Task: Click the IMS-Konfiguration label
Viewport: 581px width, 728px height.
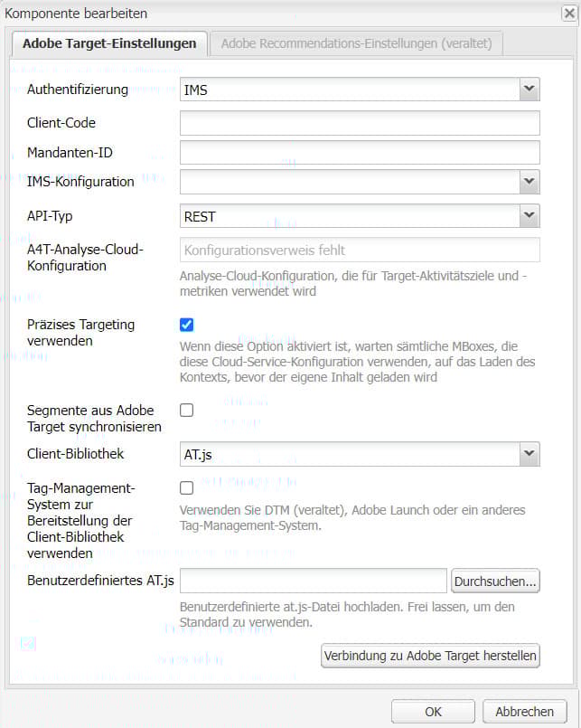Action: tap(80, 182)
